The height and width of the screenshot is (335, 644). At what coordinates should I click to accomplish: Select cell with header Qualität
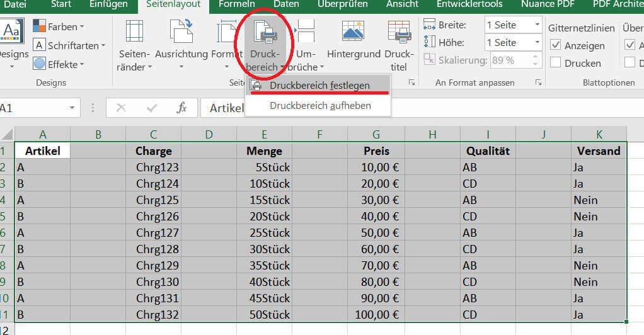click(x=488, y=150)
